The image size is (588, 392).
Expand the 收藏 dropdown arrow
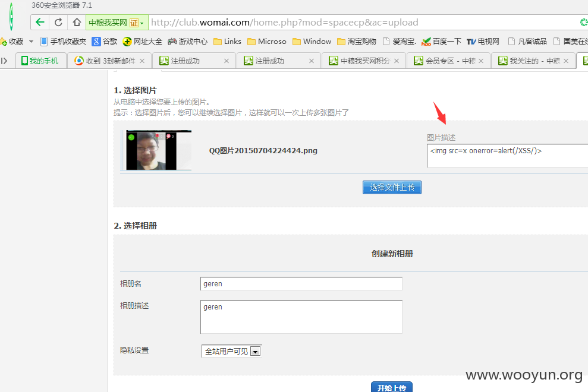pos(31,42)
